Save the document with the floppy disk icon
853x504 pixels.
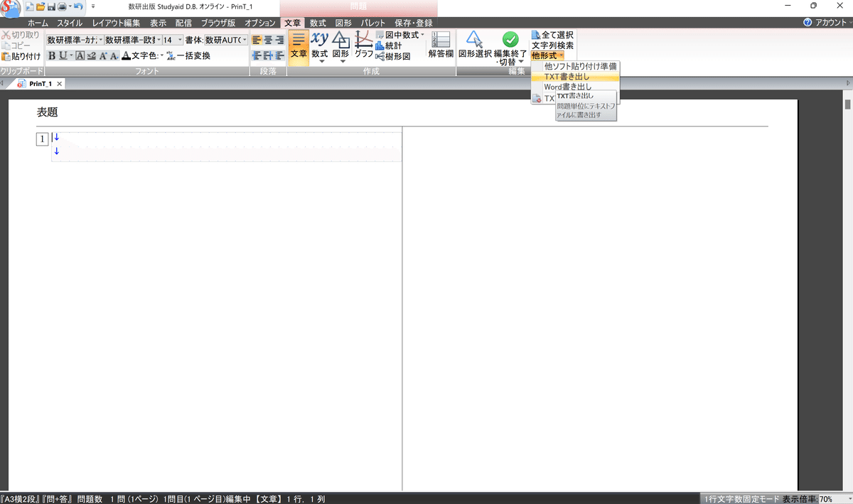pyautogui.click(x=51, y=6)
